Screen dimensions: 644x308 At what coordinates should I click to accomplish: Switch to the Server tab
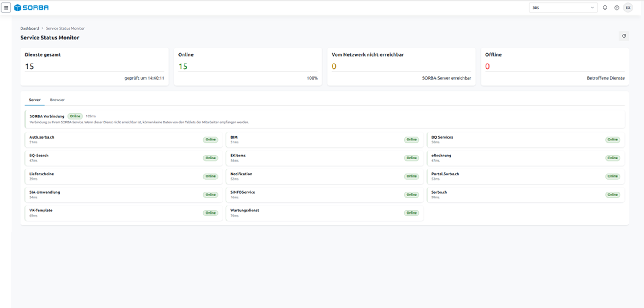coord(34,100)
